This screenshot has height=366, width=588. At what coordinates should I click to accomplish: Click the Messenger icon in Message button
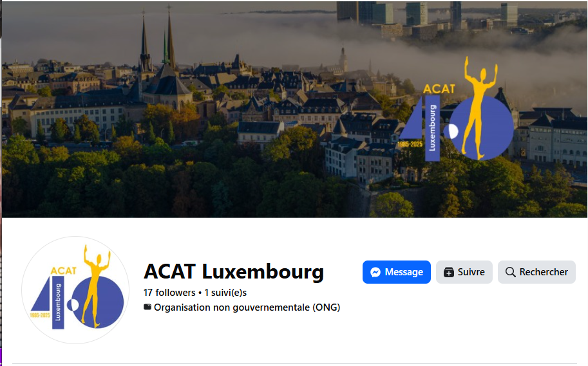click(375, 272)
